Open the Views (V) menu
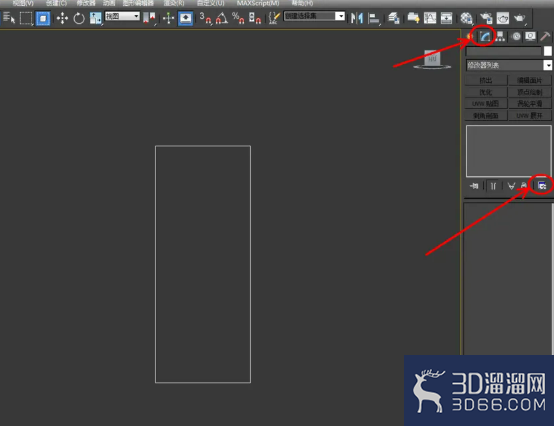This screenshot has width=554, height=426. pos(23,3)
